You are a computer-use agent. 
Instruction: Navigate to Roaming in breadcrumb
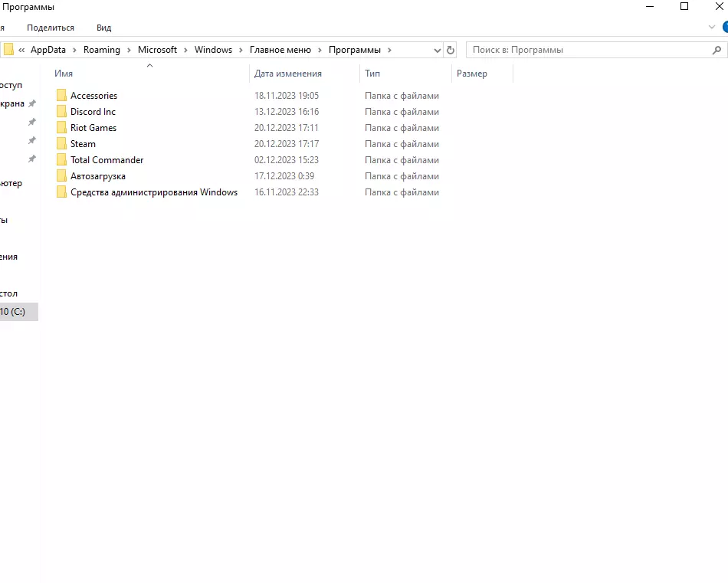click(102, 50)
